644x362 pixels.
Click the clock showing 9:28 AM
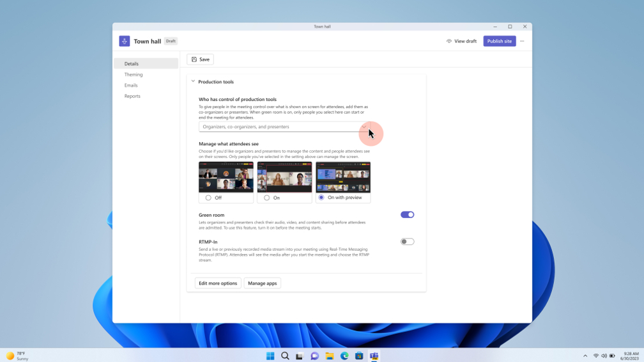[x=631, y=356]
